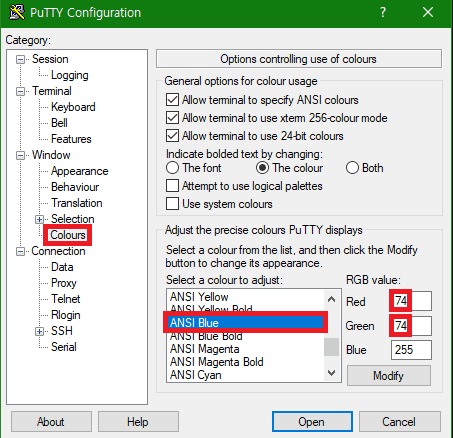This screenshot has height=438, width=453.
Task: Select the Colours category
Action: (68, 235)
